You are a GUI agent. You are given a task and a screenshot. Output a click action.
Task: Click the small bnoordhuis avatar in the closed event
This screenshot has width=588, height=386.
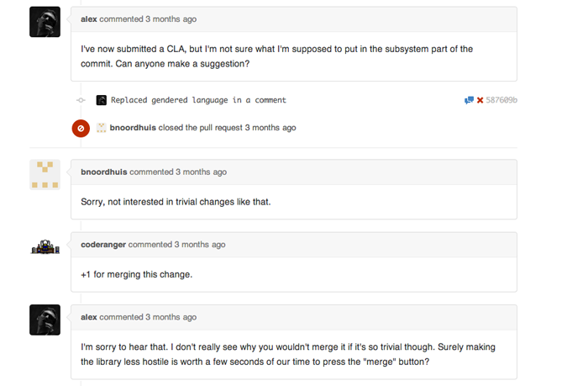(x=102, y=128)
